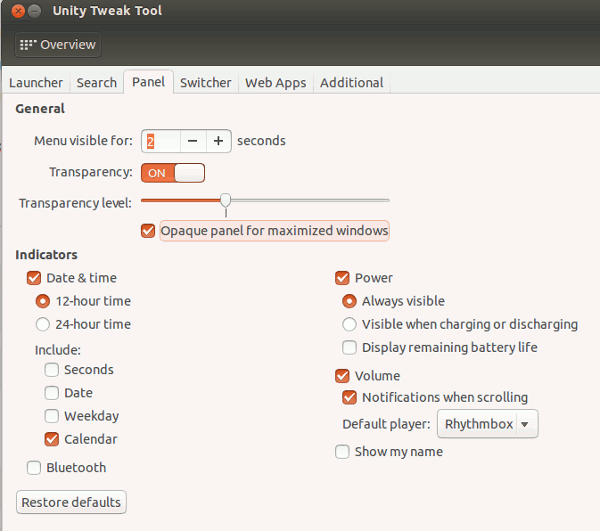Switch to the Search tab
This screenshot has width=600, height=531.
[x=96, y=83]
